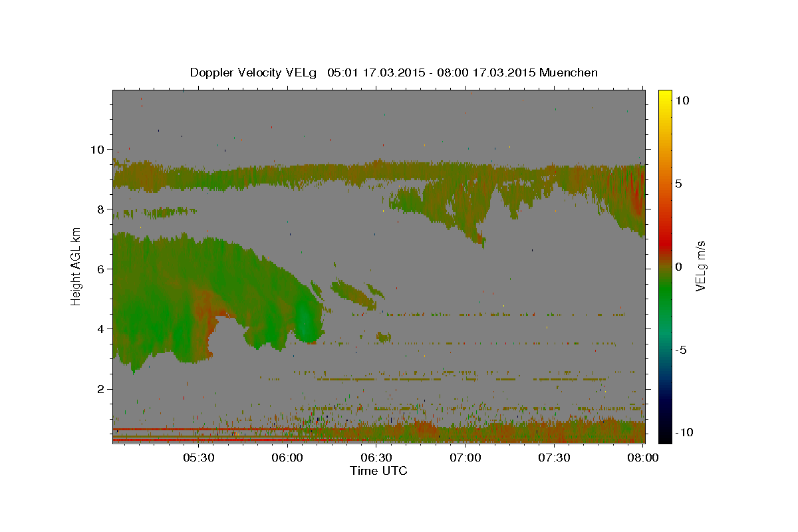Click the colorbar value label -5
The height and width of the screenshot is (532, 798).
[x=682, y=349]
